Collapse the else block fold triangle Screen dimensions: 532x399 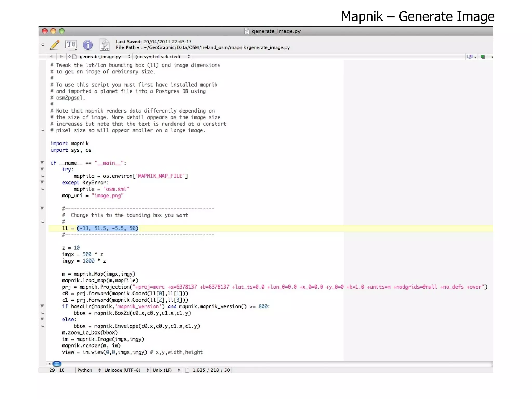42,319
